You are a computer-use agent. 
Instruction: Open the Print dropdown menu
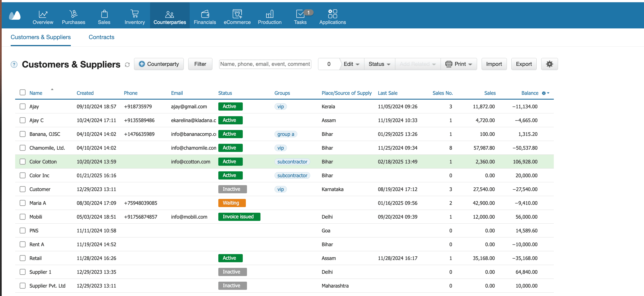click(x=459, y=64)
